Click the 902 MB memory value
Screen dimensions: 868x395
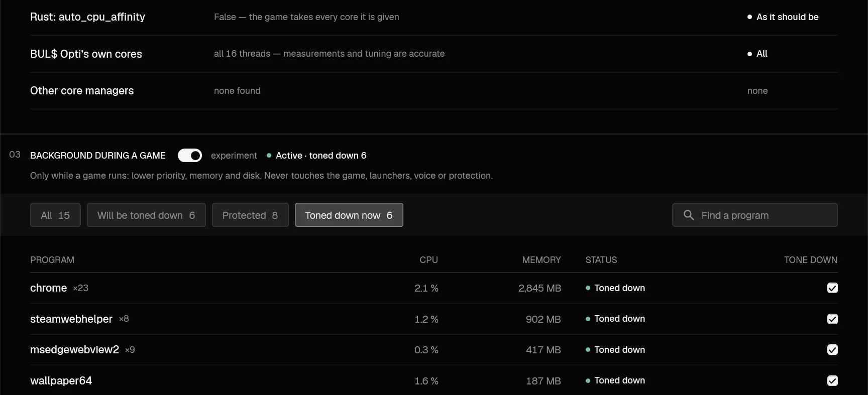(x=543, y=319)
